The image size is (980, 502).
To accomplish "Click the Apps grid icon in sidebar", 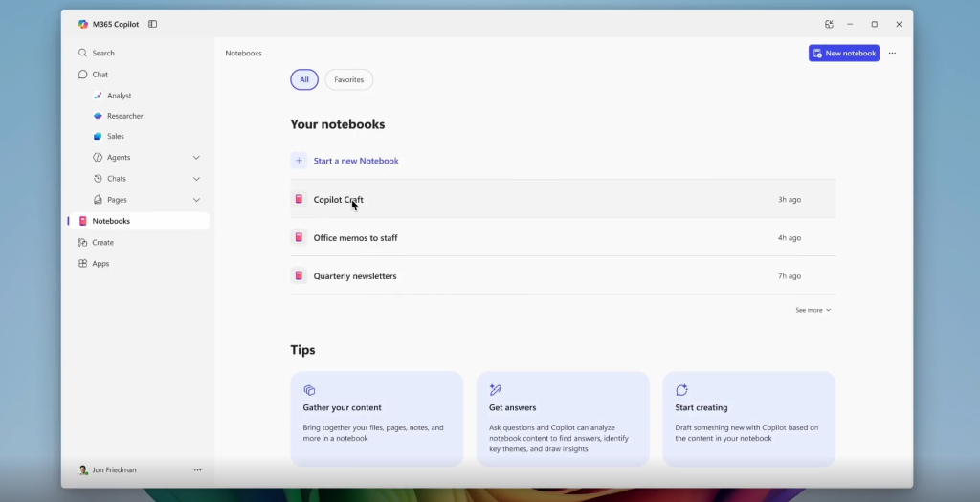I will pos(82,264).
